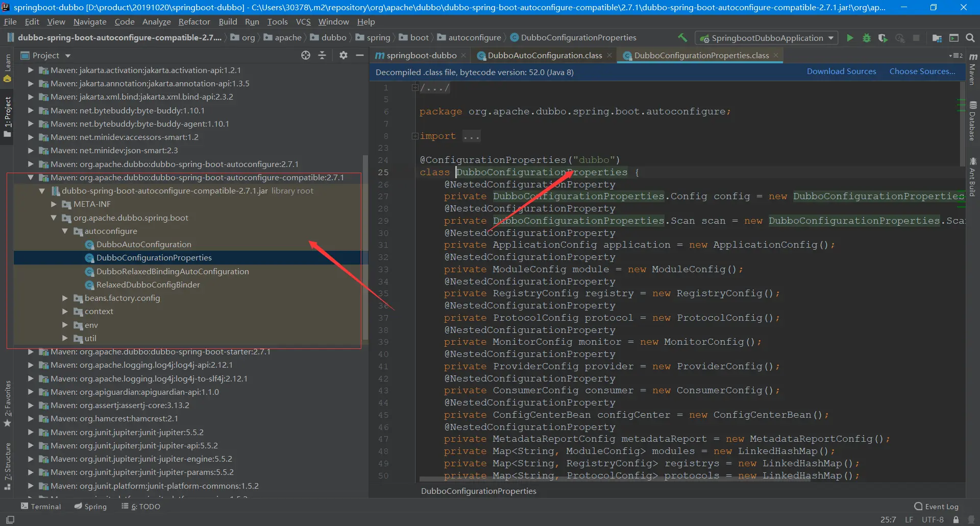
Task: Open the Favorites tool window
Action: [x=7, y=404]
